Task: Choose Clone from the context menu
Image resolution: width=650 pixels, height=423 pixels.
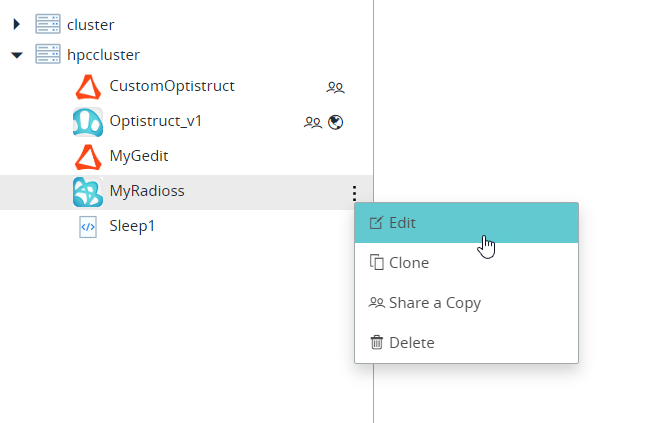Action: [466, 263]
